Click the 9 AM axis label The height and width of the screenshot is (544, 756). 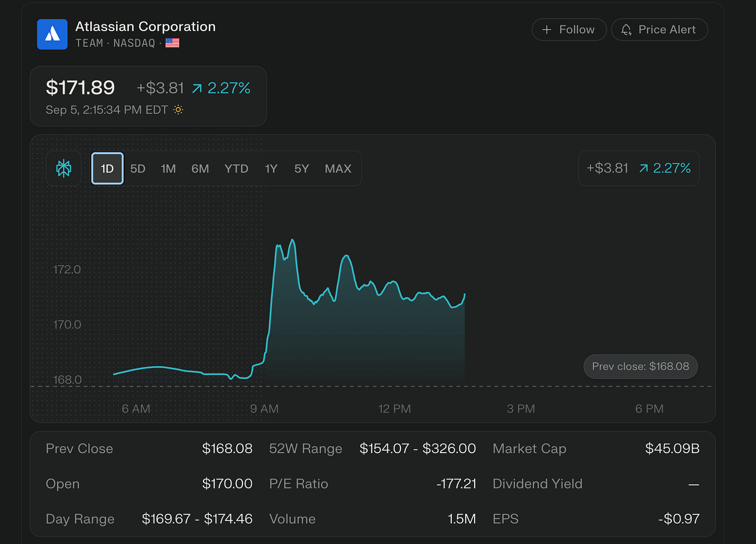click(x=264, y=409)
